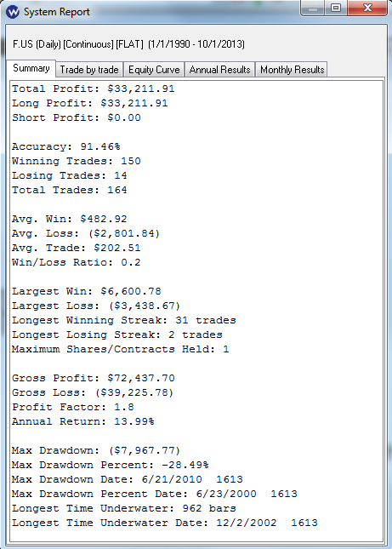Open the Equity Curve tab
Screen dimensions: 392x549
(154, 70)
